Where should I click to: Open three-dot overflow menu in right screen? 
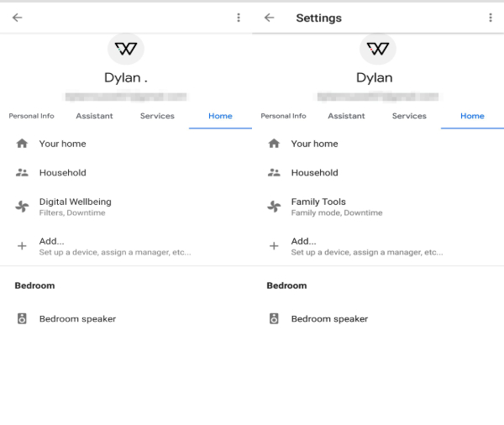tap(491, 18)
